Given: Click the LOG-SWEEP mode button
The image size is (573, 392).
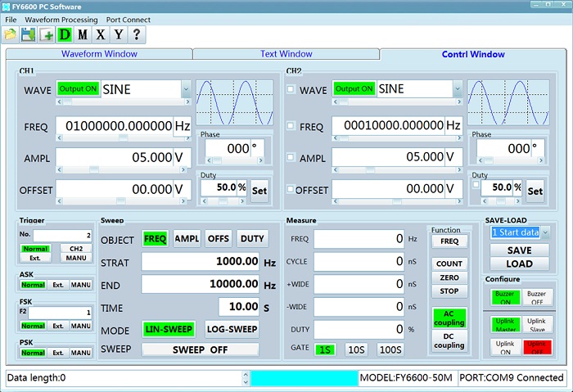Looking at the screenshot, I should pyautogui.click(x=231, y=329).
